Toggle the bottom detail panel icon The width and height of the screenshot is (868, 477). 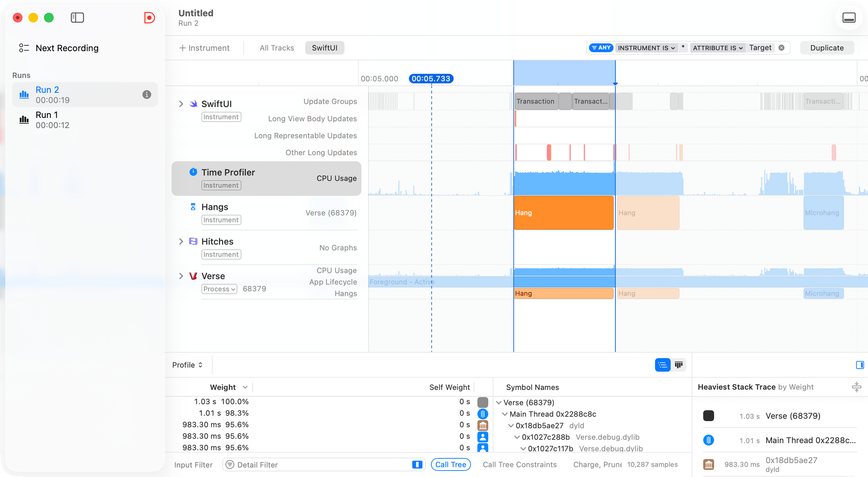pyautogui.click(x=848, y=17)
